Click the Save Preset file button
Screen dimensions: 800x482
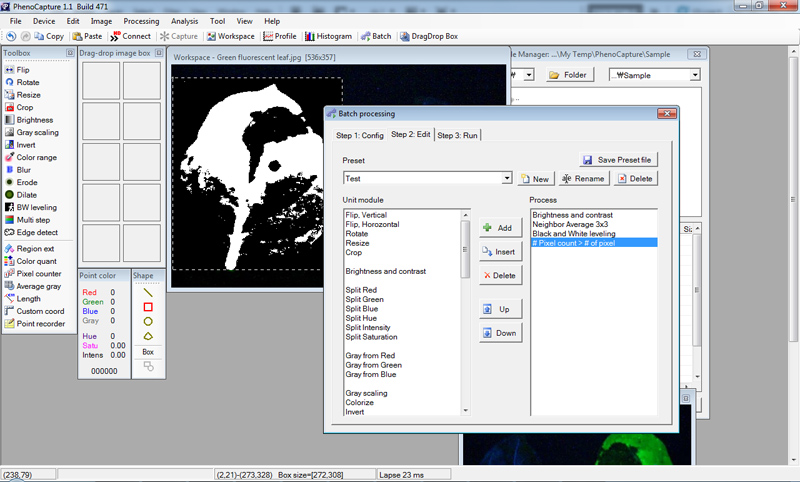(x=618, y=160)
